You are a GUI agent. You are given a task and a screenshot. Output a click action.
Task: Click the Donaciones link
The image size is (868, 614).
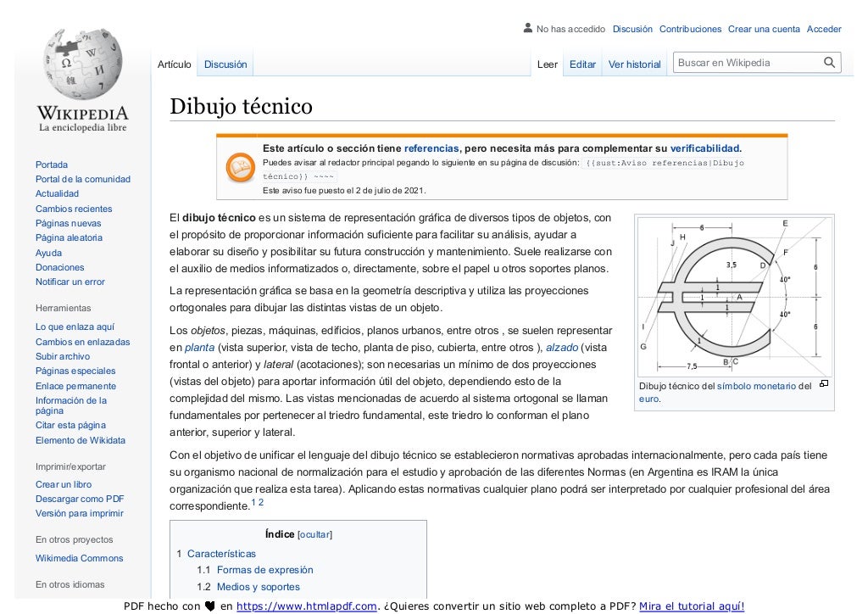(60, 267)
